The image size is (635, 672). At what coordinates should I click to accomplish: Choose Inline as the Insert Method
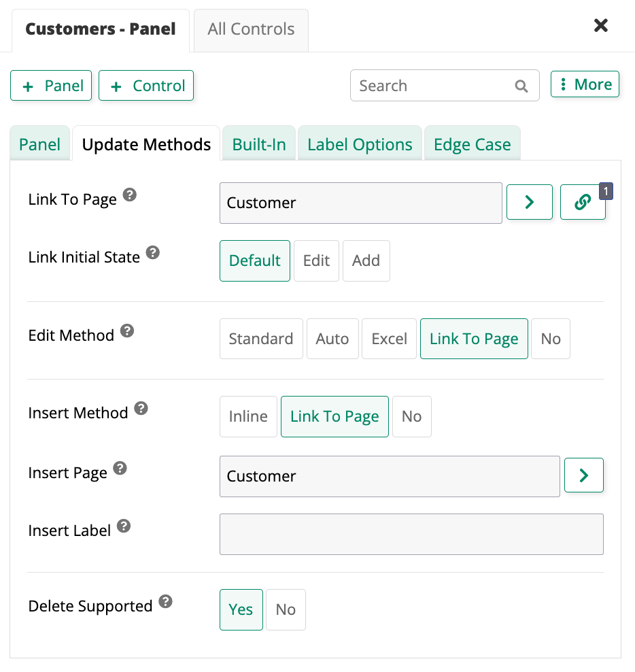click(248, 416)
